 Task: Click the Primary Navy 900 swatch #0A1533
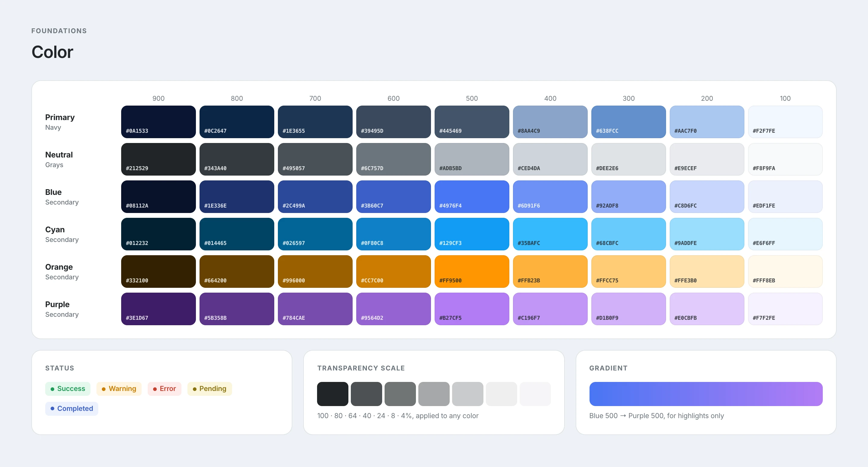pyautogui.click(x=158, y=122)
